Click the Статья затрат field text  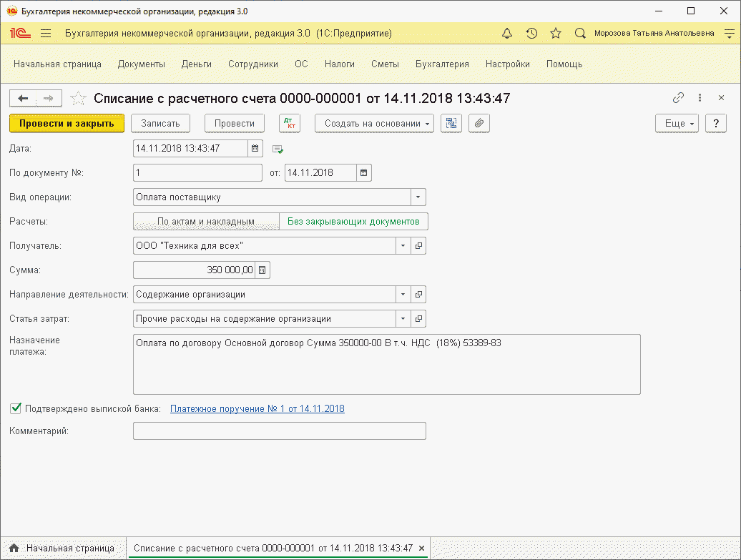tap(265, 319)
